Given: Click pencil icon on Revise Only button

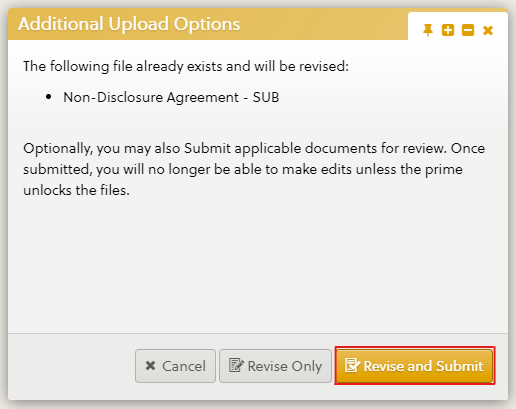Looking at the screenshot, I should pyautogui.click(x=236, y=365).
